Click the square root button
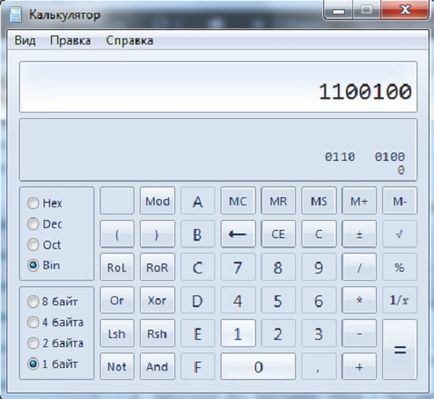This screenshot has height=399, width=434. [399, 234]
